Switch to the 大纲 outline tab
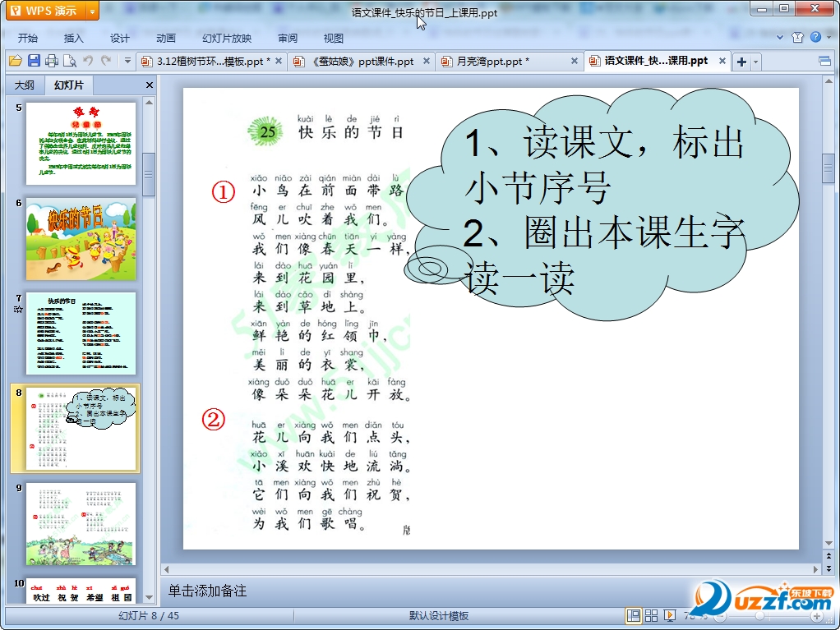 24,85
